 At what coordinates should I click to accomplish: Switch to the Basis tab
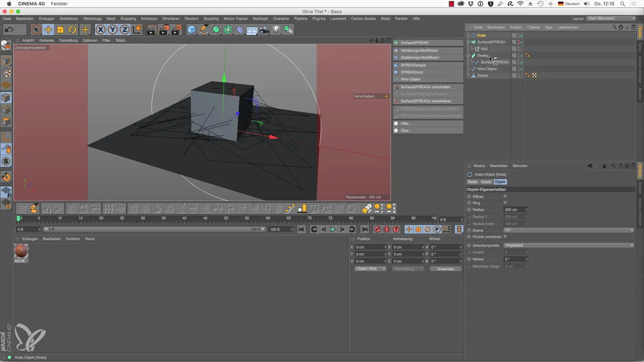point(473,182)
